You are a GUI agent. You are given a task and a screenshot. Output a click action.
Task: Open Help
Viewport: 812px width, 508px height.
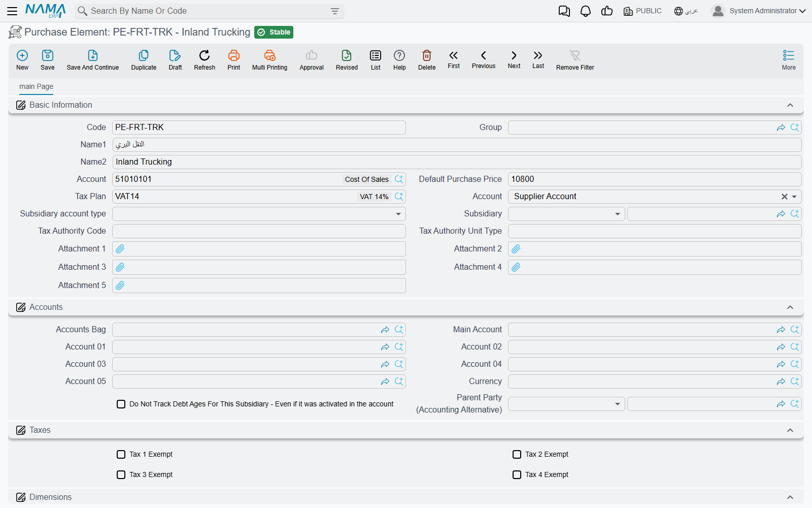[x=399, y=60]
